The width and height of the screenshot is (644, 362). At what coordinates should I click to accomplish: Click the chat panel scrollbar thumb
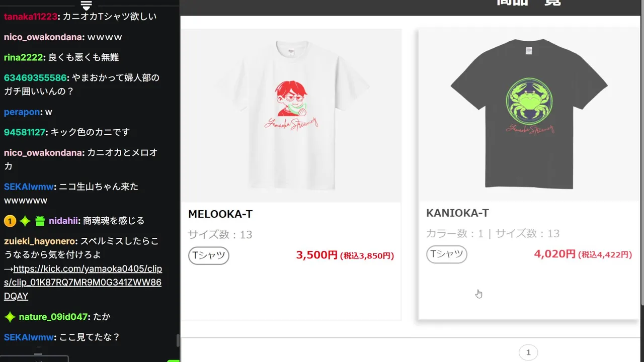point(178,340)
